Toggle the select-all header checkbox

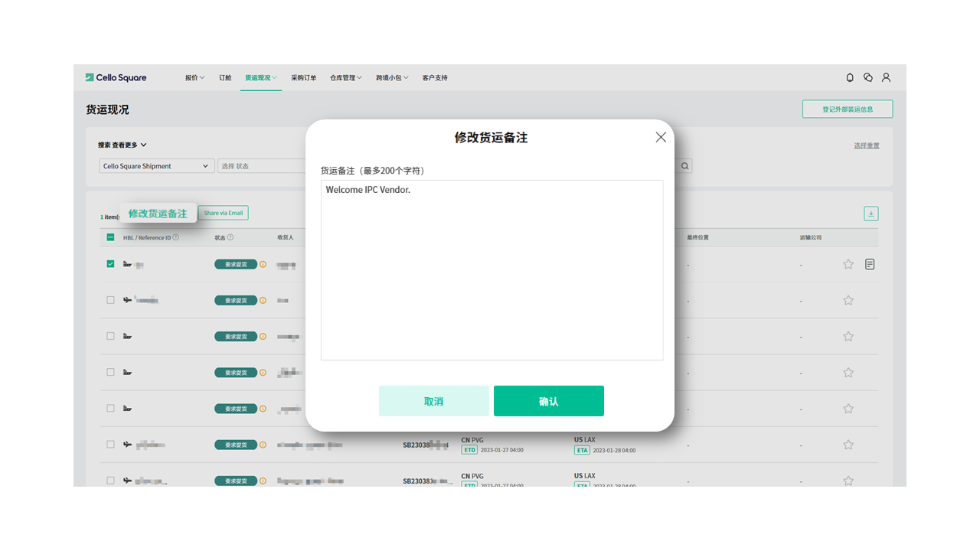(110, 237)
